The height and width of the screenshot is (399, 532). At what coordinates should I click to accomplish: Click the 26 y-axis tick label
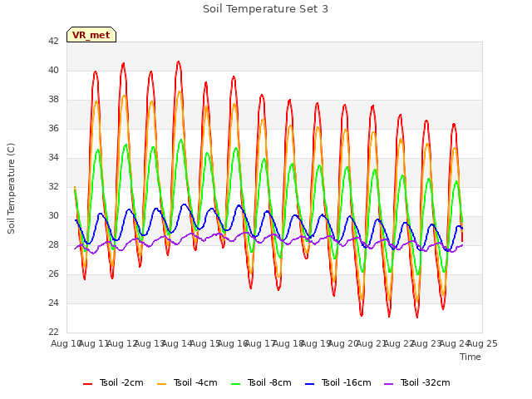click(53, 273)
